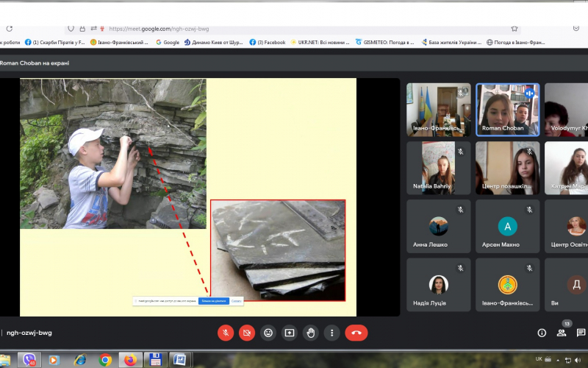Select Івано-Франківськ tile with yellow avatar
Screen dimensions: 588x368
(x=508, y=285)
